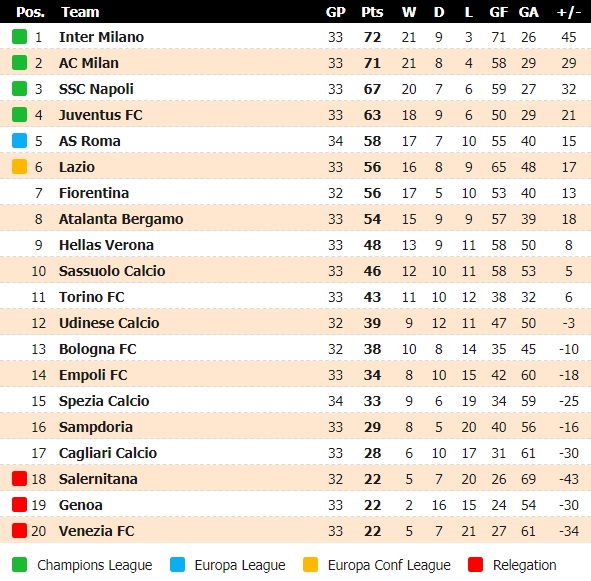The width and height of the screenshot is (591, 581).
Task: Sort by the Pts column header
Action: click(x=372, y=12)
